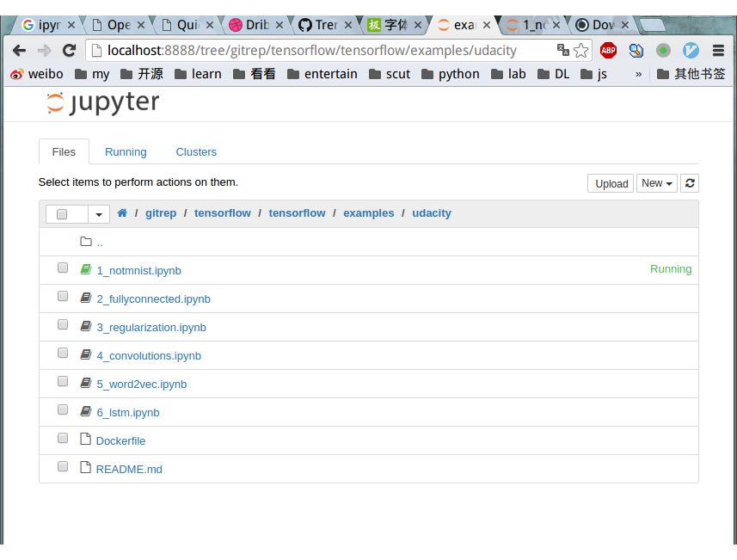Click the new tab button
737x560 pixels.
(653, 25)
